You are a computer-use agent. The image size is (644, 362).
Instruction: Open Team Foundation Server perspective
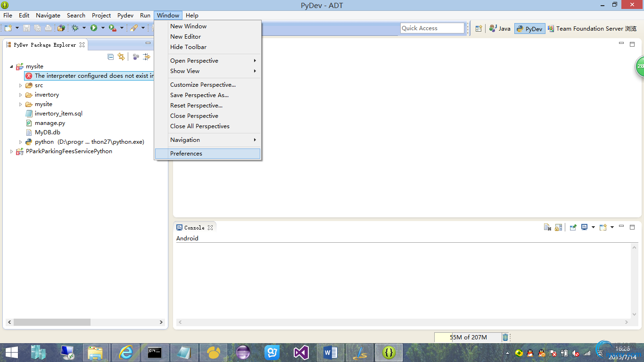point(592,28)
